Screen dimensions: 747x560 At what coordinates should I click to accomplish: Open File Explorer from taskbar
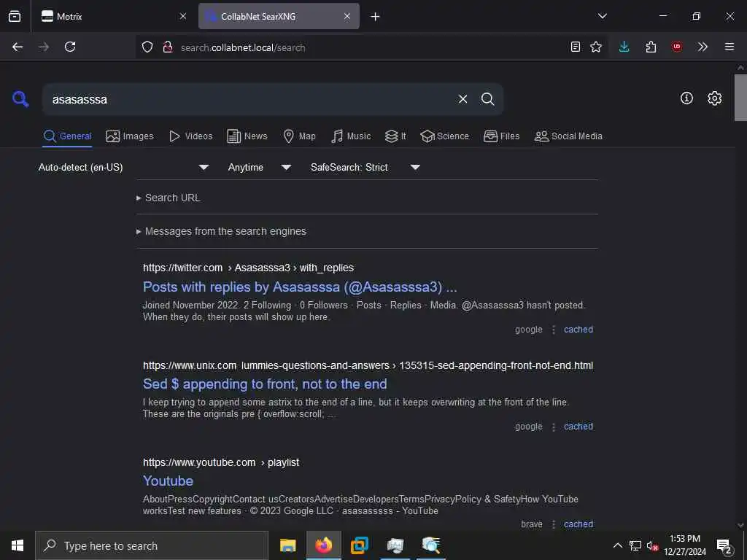[287, 545]
